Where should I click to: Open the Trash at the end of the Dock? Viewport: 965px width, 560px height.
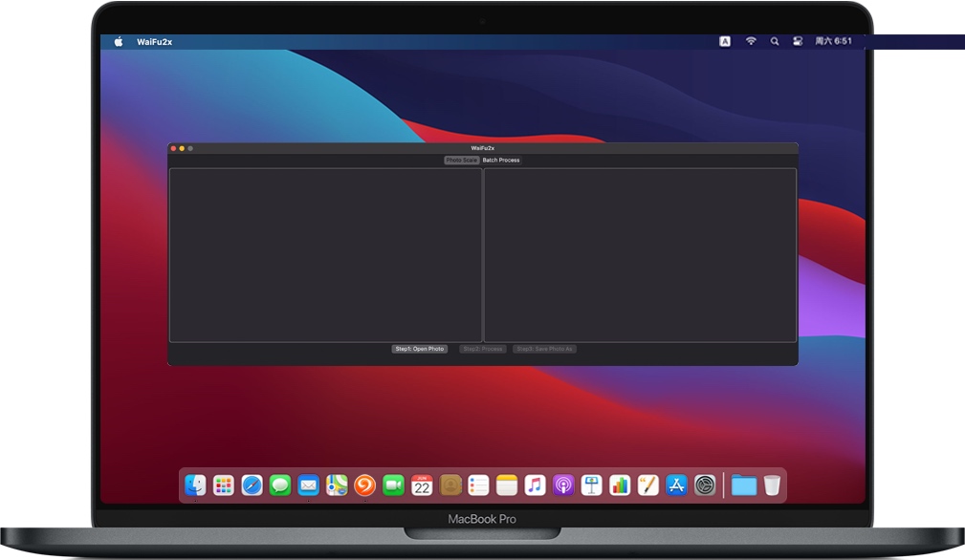tap(772, 485)
